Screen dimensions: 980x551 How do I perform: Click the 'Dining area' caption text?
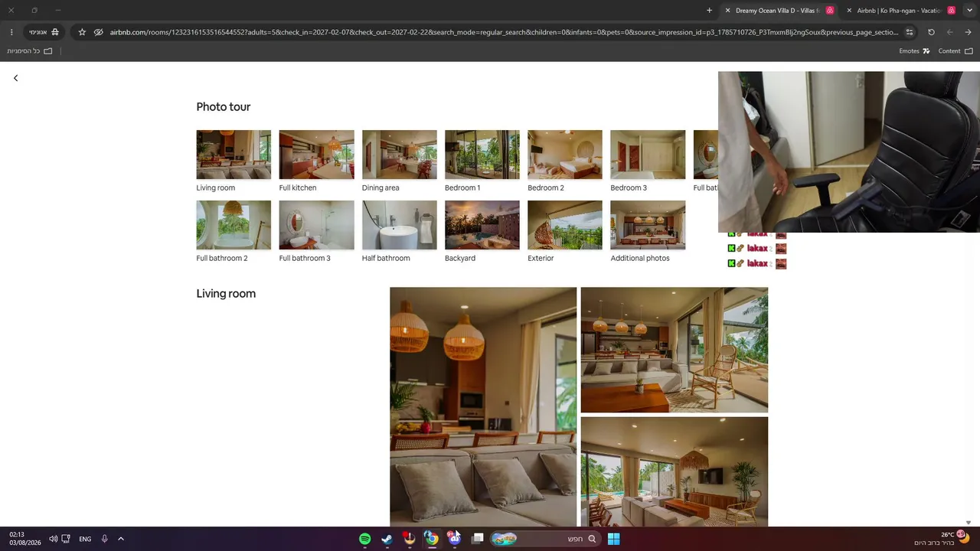point(381,187)
